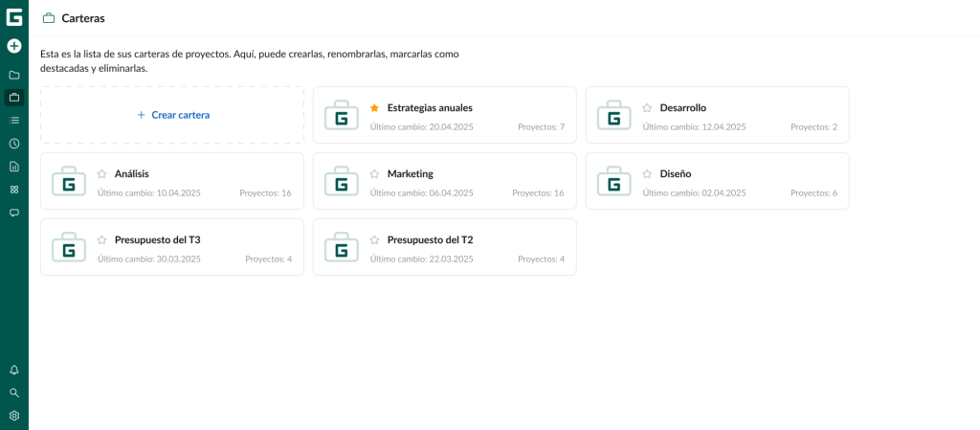Click the text Último cambio: 06.04.2025

point(422,193)
